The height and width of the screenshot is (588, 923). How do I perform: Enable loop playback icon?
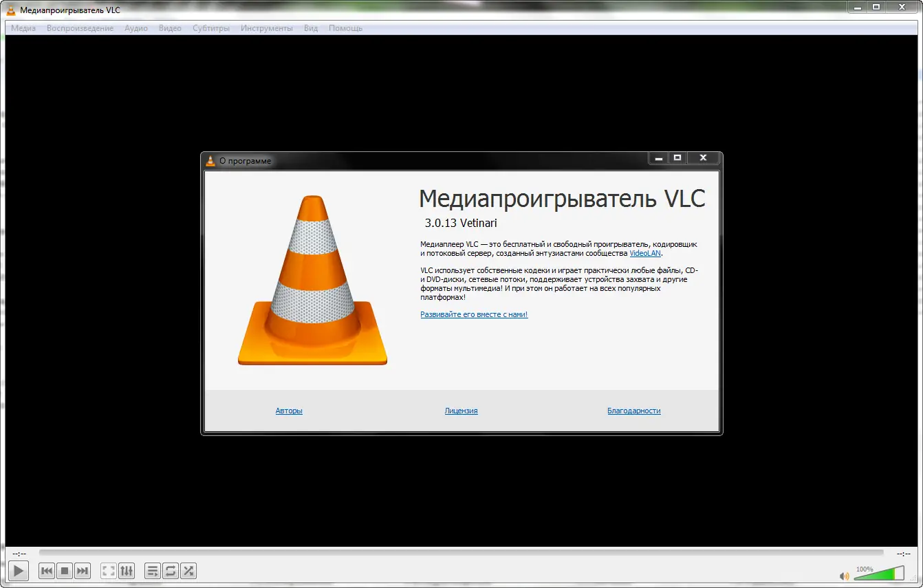(170, 571)
